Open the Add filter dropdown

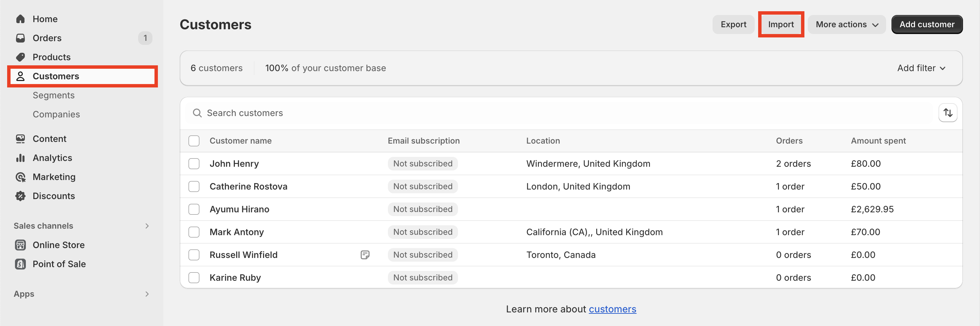921,68
